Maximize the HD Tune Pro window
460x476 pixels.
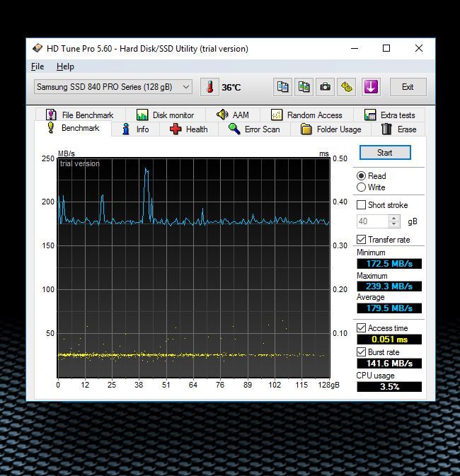pyautogui.click(x=386, y=48)
